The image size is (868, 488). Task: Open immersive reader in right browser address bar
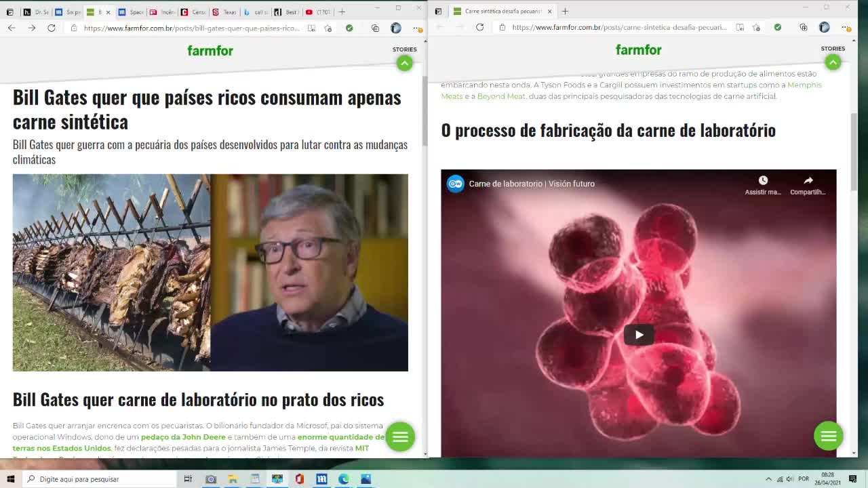click(x=740, y=27)
